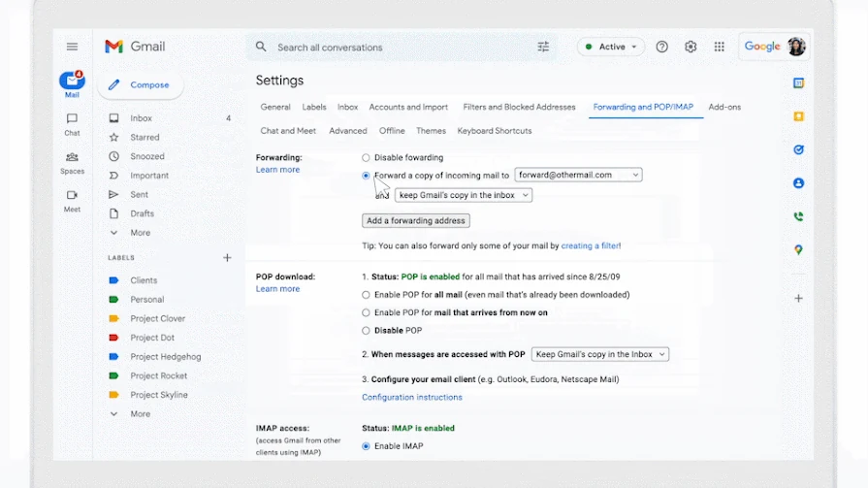Open Learn more under Forwarding

[x=277, y=170]
